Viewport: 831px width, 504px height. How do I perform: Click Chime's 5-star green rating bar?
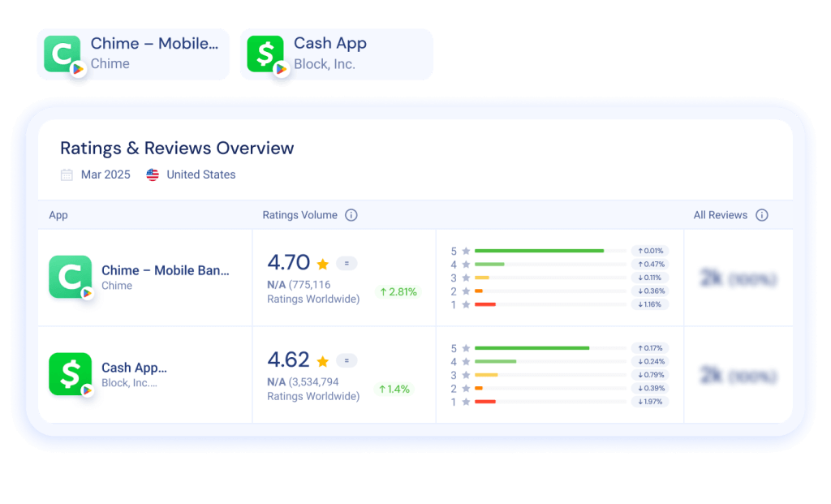(540, 251)
